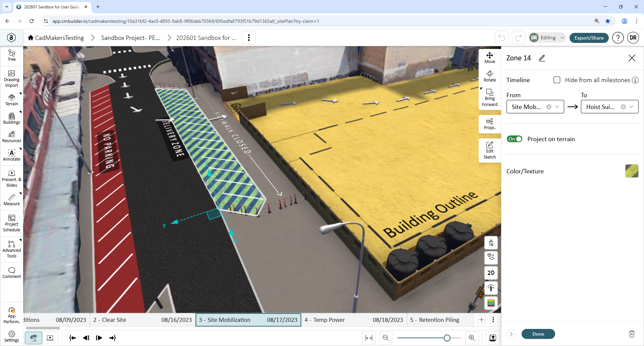This screenshot has height=346, width=644.
Task: Switch to 2D view
Action: 491,273
